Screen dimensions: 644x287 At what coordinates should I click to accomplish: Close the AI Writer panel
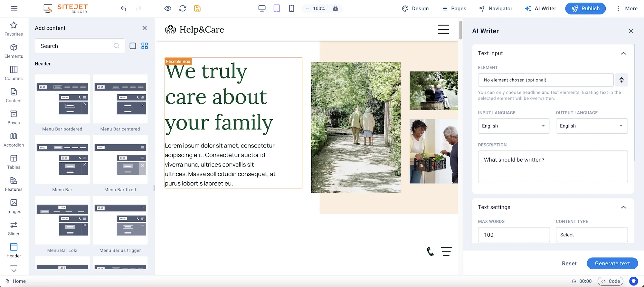(x=631, y=31)
